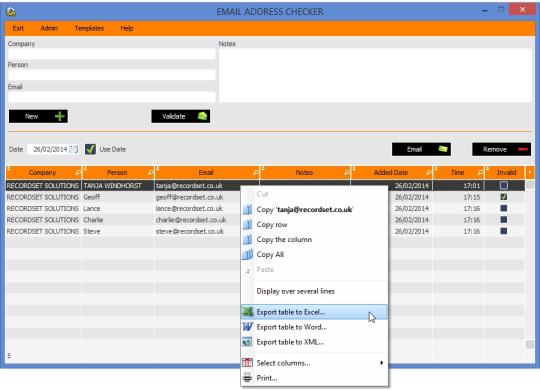Click the Notes text area
540x390 pixels.
[375, 75]
